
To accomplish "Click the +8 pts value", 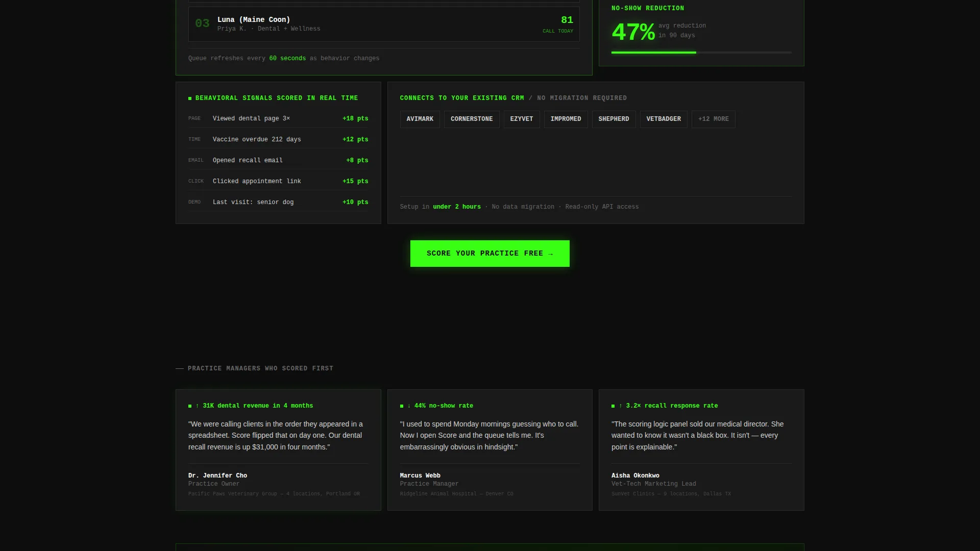I will point(357,160).
